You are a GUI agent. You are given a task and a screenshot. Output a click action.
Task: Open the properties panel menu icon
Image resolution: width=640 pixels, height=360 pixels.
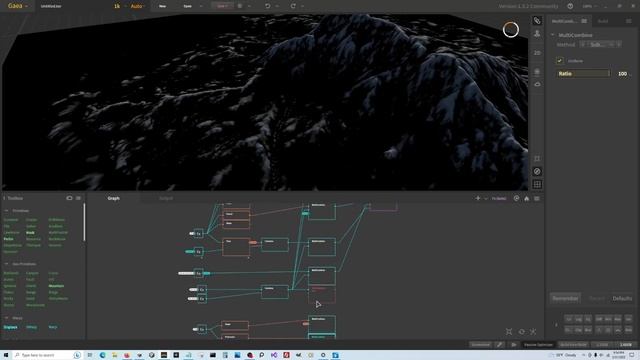coord(629,21)
